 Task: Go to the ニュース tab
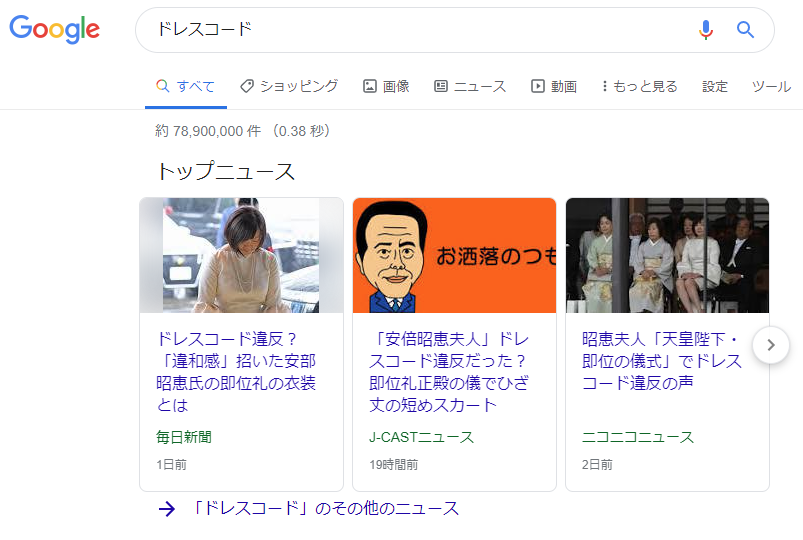point(470,86)
